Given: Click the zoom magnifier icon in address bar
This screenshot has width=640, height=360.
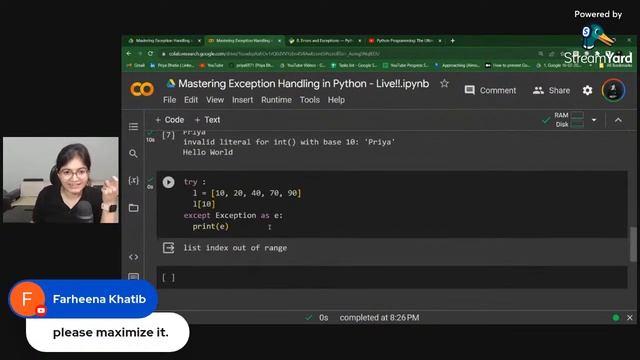Looking at the screenshot, I should click(540, 53).
